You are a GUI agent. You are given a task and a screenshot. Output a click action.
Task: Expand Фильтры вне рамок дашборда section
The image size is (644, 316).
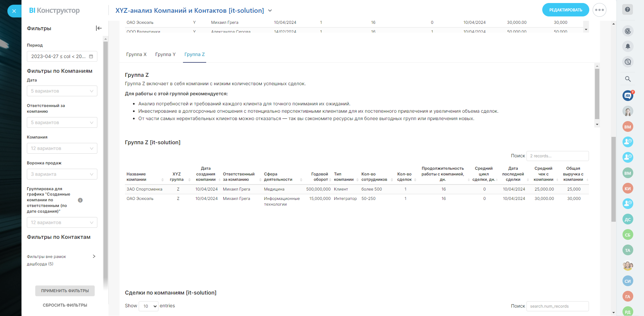[x=94, y=257]
